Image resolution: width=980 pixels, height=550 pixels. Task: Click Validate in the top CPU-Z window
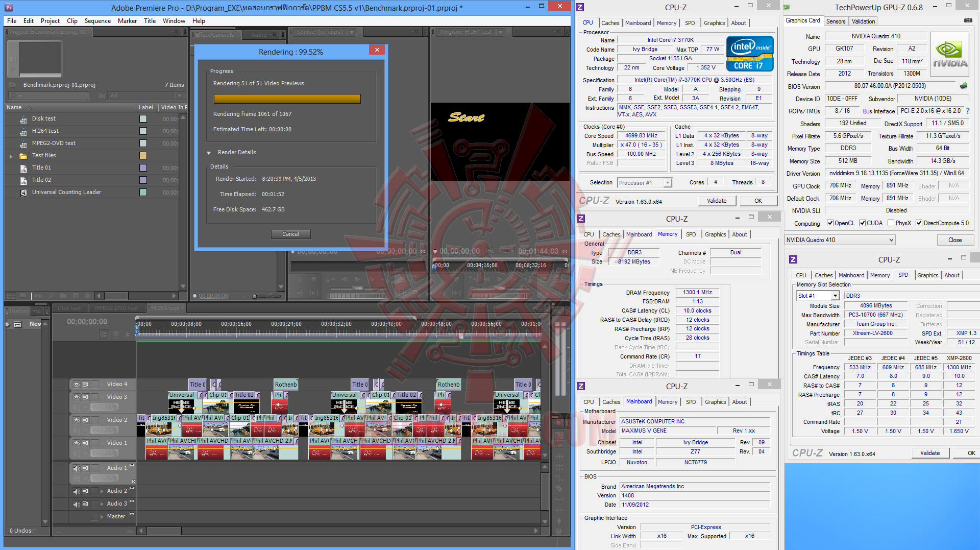click(717, 201)
